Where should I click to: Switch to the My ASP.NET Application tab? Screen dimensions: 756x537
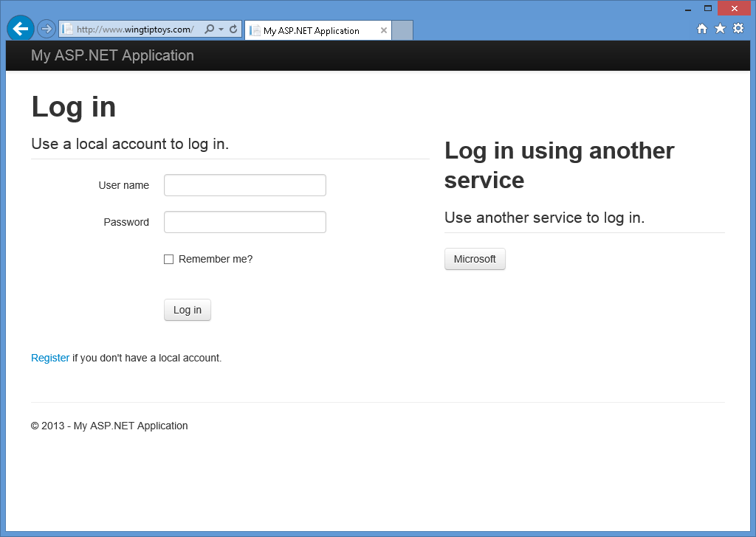coord(314,31)
